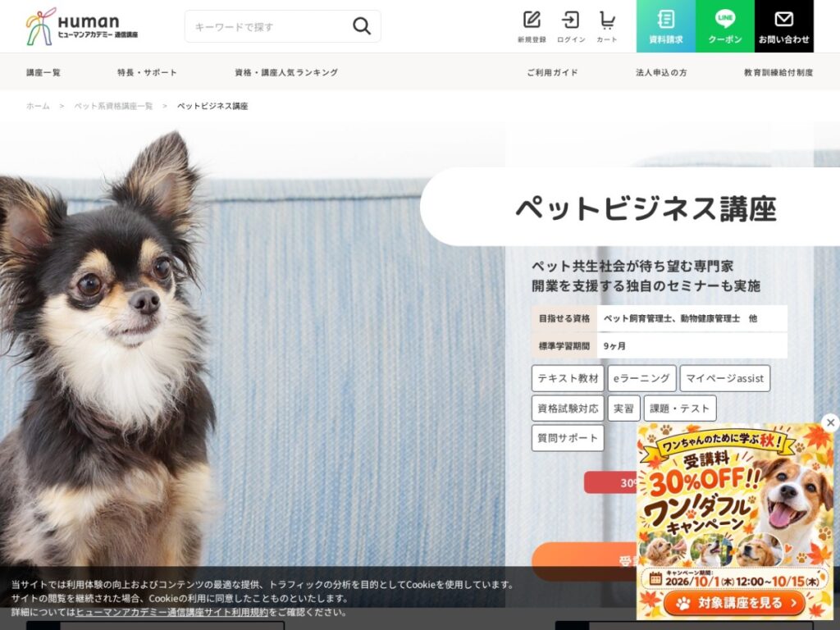This screenshot has height=630, width=840.
Task: Click the テキスト教材 tag
Action: click(568, 378)
